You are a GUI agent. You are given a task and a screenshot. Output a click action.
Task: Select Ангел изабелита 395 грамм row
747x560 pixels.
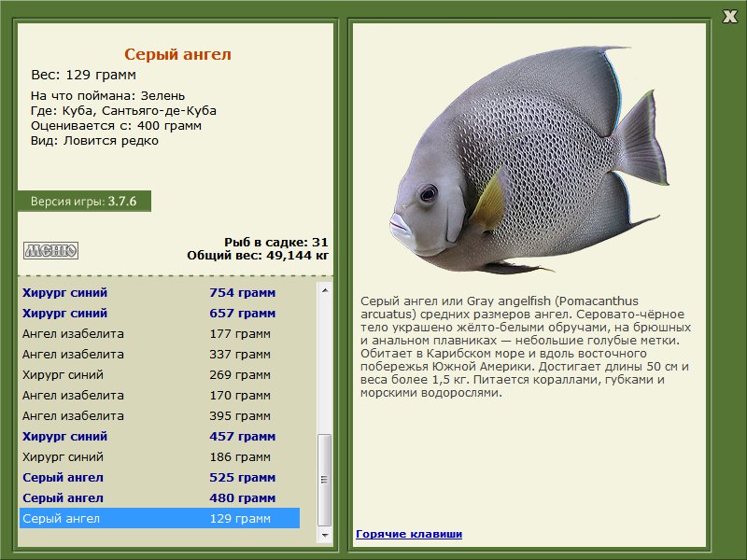click(159, 415)
